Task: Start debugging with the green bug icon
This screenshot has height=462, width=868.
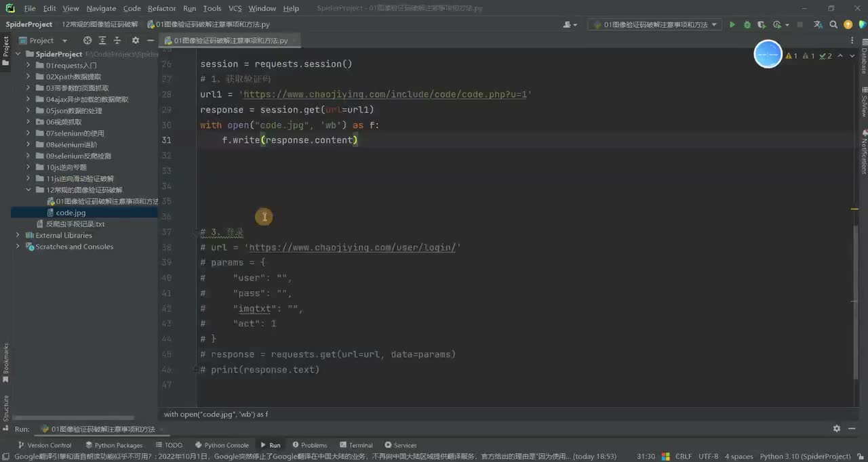Action: pos(747,24)
